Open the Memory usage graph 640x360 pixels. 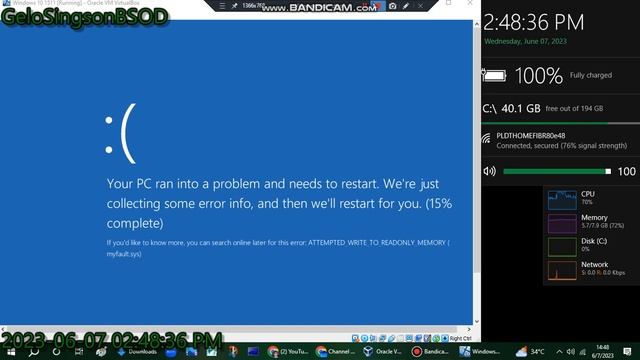point(562,223)
